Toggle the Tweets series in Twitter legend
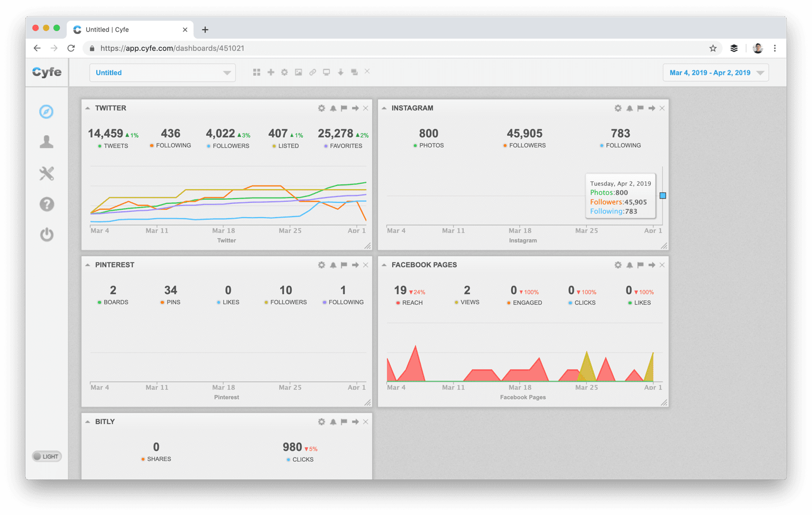The width and height of the screenshot is (812, 515). pyautogui.click(x=113, y=146)
